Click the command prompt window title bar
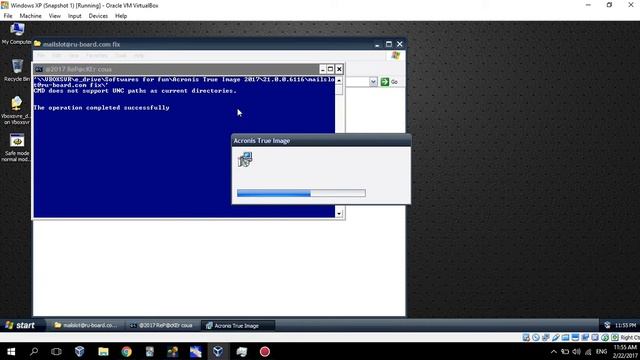This screenshot has width=640, height=360. 188,69
